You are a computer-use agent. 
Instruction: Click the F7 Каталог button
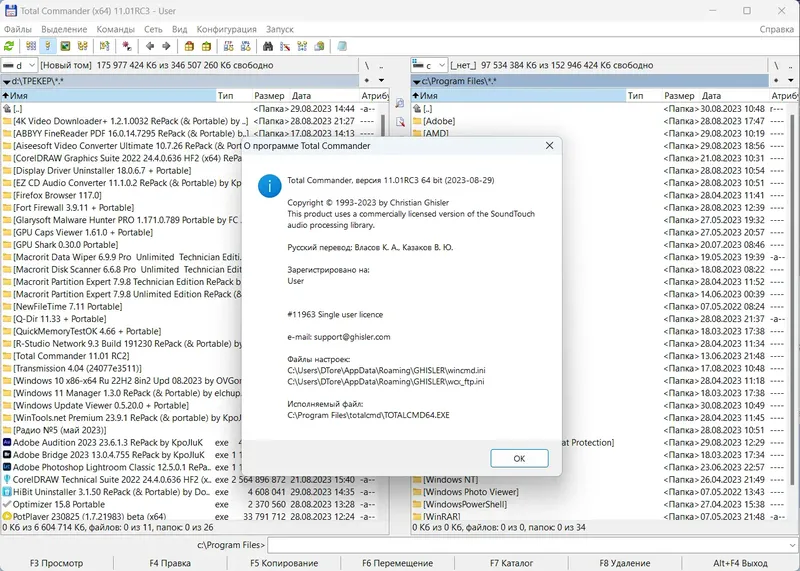(512, 563)
